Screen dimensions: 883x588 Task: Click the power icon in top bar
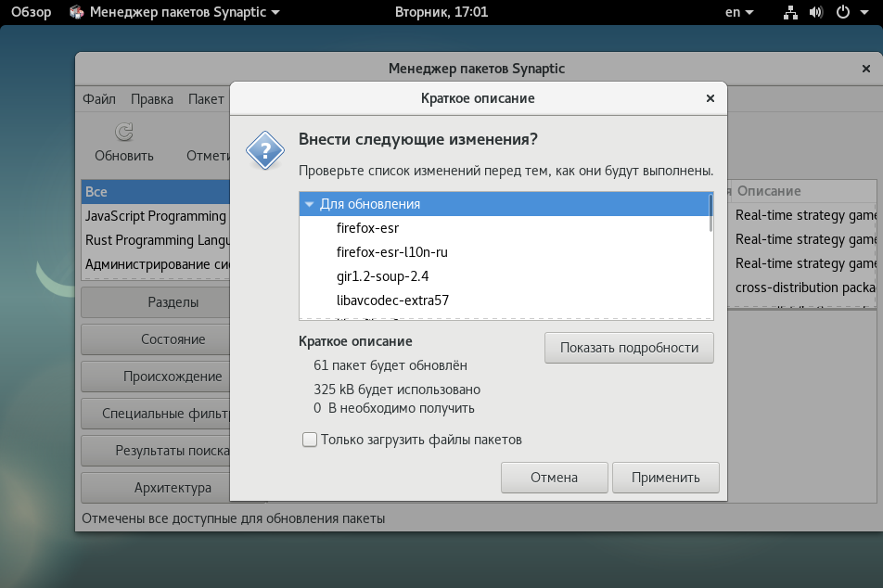[843, 12]
